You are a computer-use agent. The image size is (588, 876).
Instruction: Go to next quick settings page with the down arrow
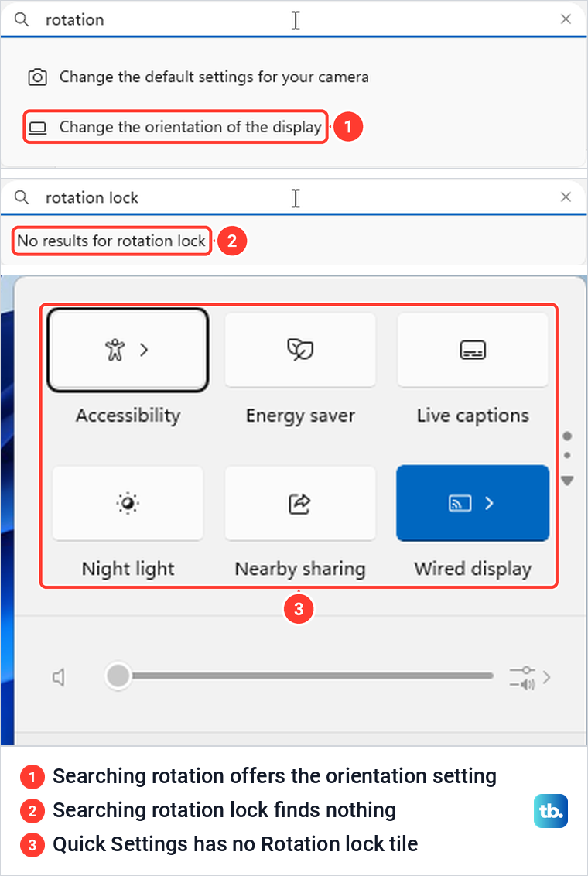coord(568,481)
